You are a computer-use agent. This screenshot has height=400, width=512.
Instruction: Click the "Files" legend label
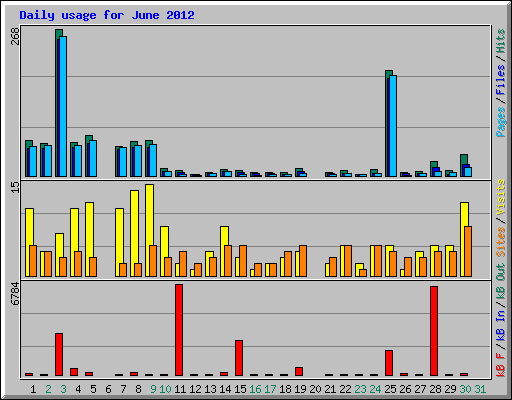coord(500,80)
